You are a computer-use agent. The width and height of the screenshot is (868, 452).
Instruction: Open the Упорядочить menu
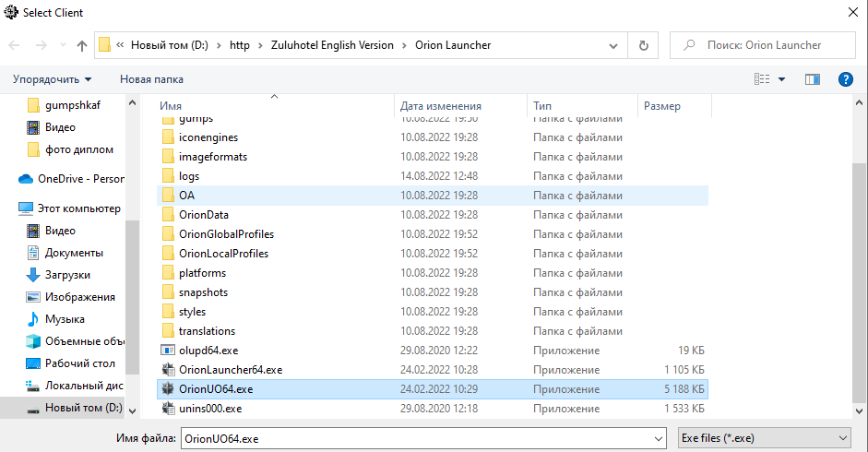(x=52, y=79)
